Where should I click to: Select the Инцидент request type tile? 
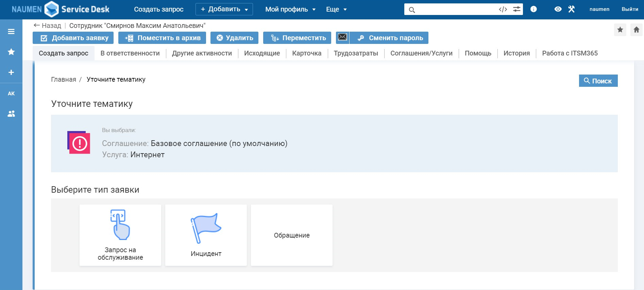206,235
